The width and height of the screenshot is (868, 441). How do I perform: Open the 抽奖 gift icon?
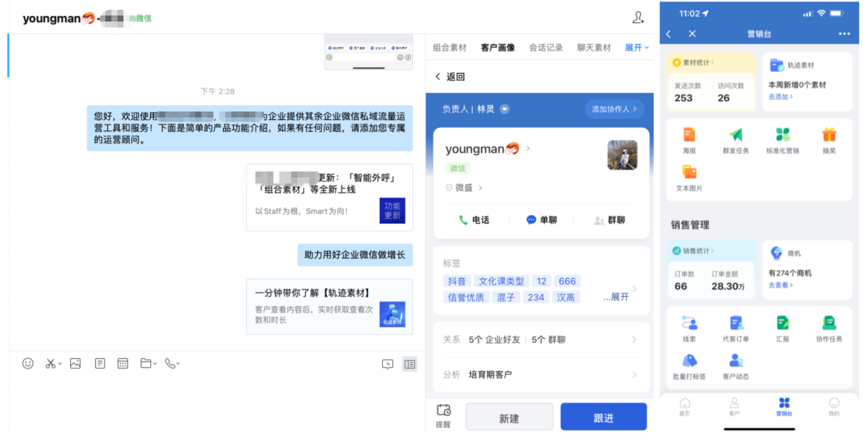(x=829, y=140)
